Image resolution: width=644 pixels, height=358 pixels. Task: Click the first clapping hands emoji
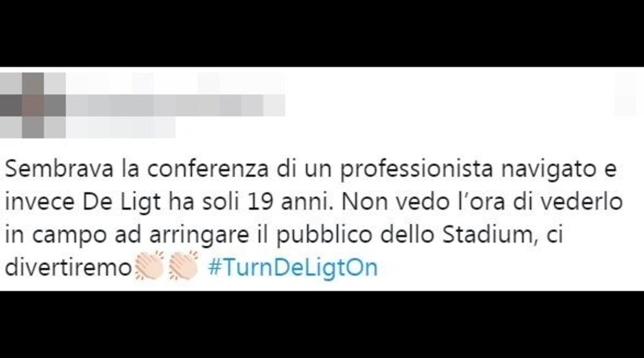149,266
